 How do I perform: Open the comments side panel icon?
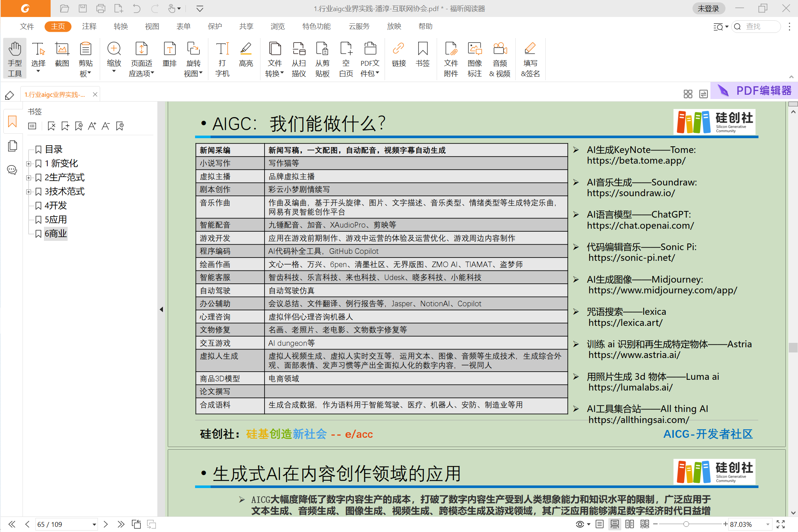click(12, 170)
